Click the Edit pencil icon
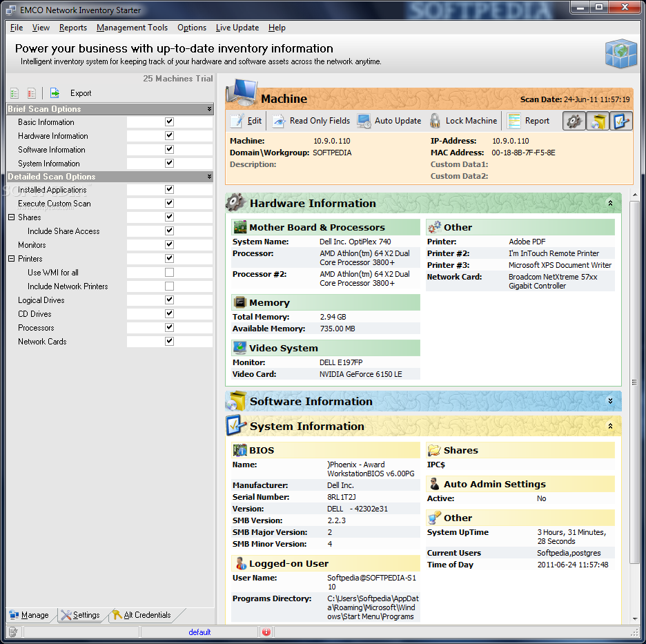The width and height of the screenshot is (646, 644). [x=237, y=121]
